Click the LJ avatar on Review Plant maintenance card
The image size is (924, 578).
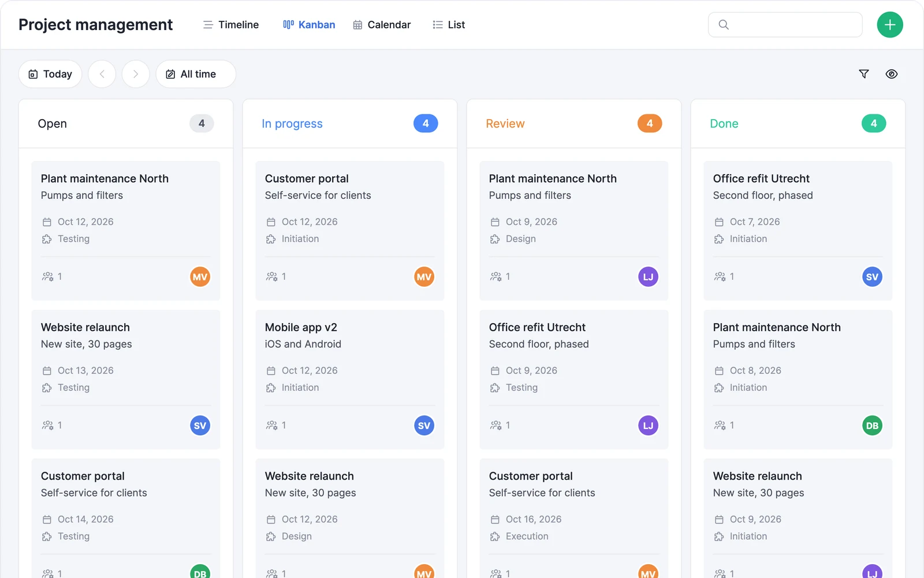648,277
